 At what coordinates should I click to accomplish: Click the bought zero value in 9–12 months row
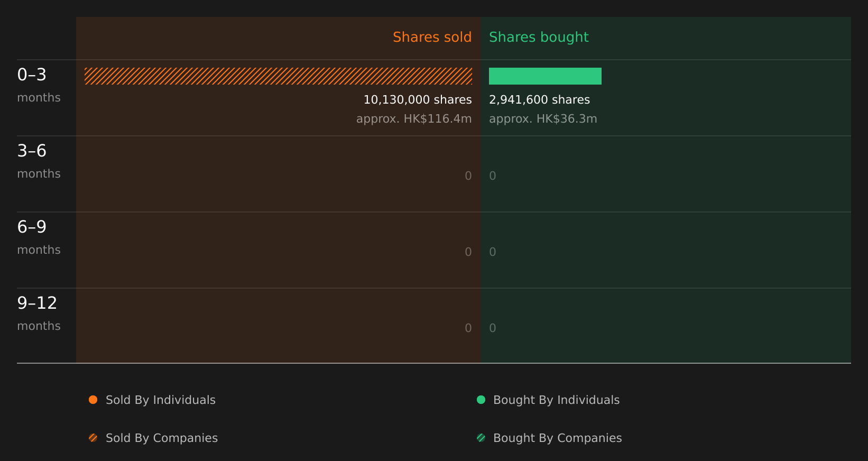[493, 328]
